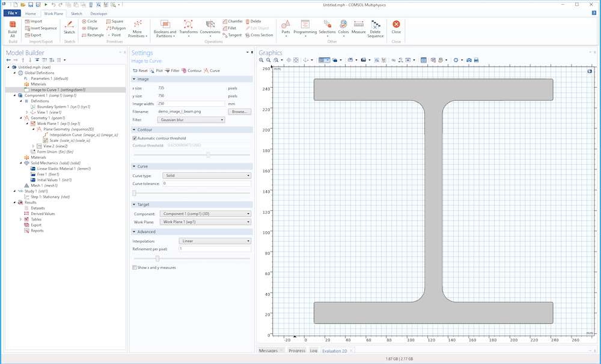Choose the Polygon primitive
The width and height of the screenshot is (601, 364).
(116, 28)
